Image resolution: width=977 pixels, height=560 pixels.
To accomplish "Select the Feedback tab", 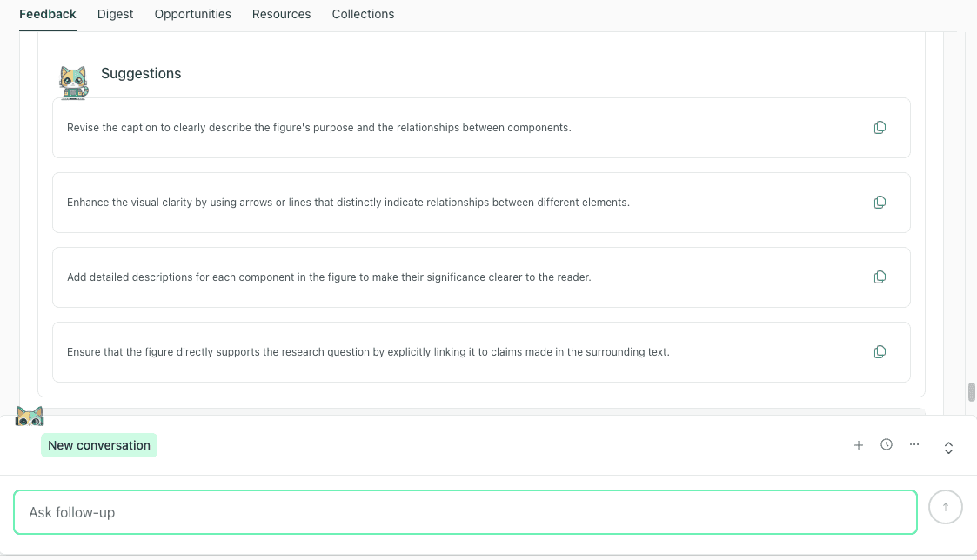I will (x=48, y=14).
